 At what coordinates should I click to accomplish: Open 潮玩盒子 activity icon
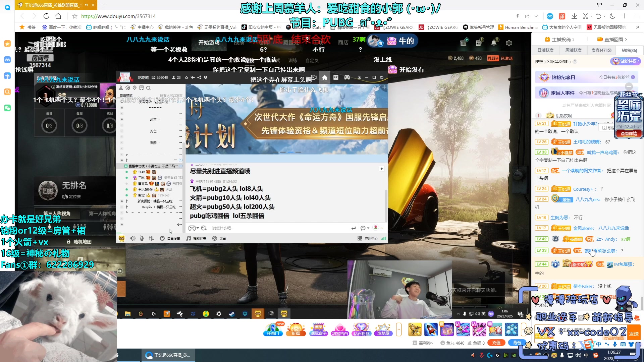coord(318,329)
